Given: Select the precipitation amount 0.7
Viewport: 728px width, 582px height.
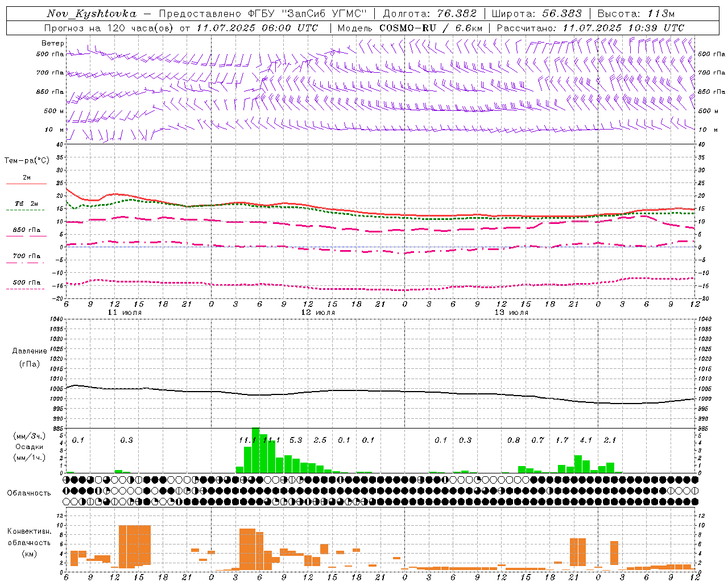Looking at the screenshot, I should (537, 440).
